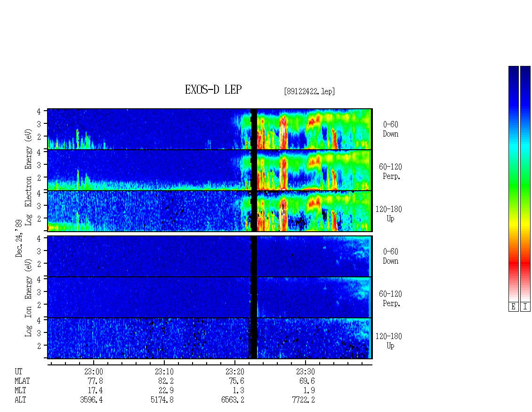Click the electron '0-60 Down' spectrogram panel
Viewport: 532px width, 412px height.
[x=210, y=129]
